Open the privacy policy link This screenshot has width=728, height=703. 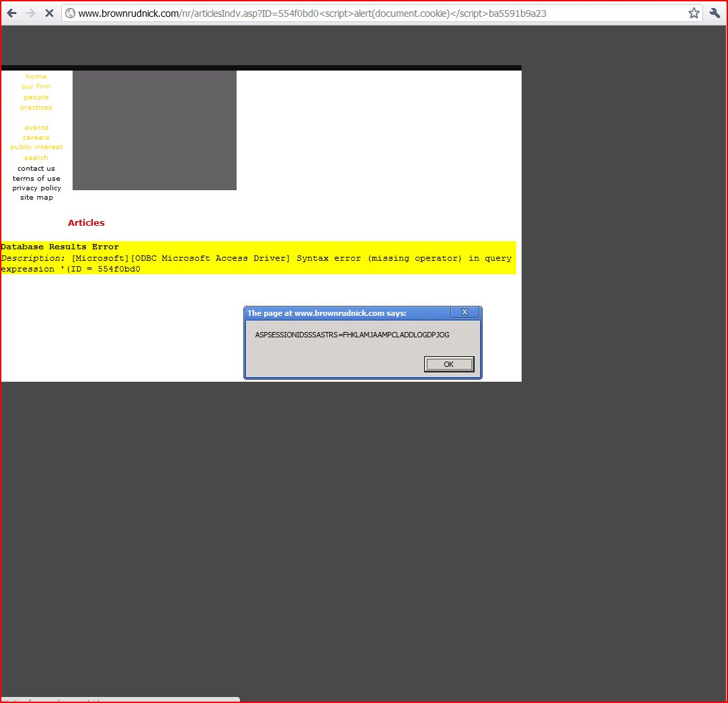pyautogui.click(x=36, y=188)
